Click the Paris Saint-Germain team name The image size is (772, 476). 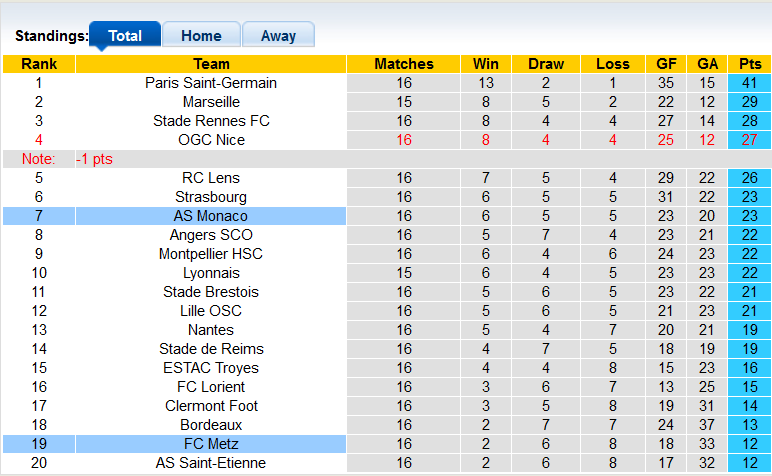211,83
